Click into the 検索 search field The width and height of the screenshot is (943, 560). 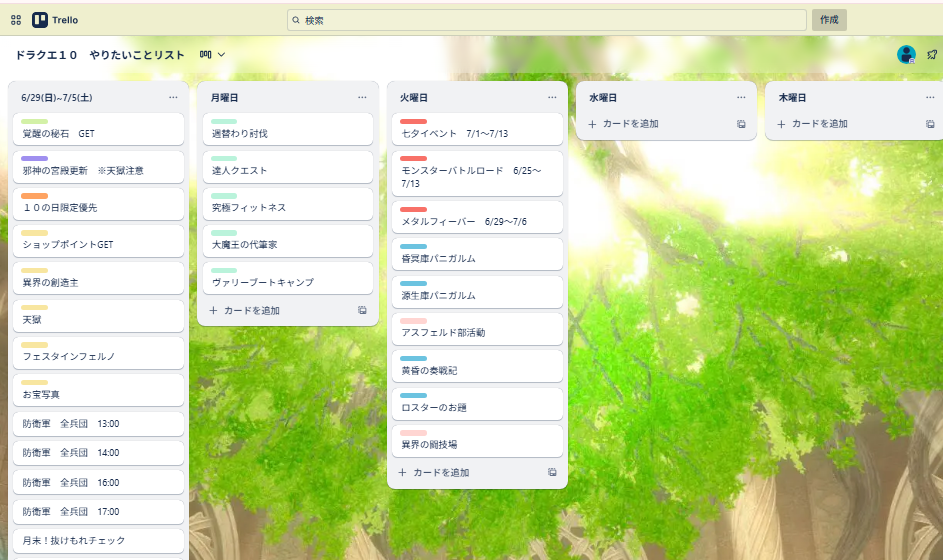pyautogui.click(x=547, y=20)
